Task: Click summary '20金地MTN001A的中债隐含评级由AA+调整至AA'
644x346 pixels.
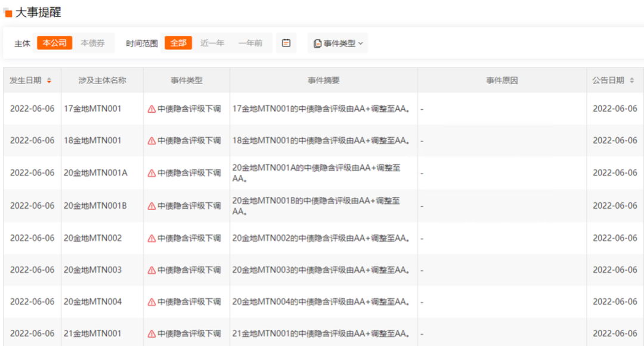Action: 316,173
